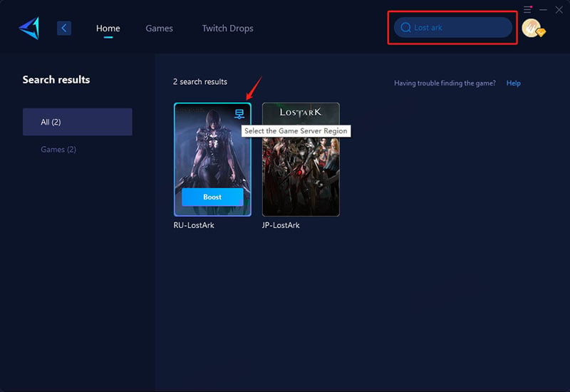This screenshot has width=570, height=392.
Task: Open the Home tab
Action: point(108,29)
